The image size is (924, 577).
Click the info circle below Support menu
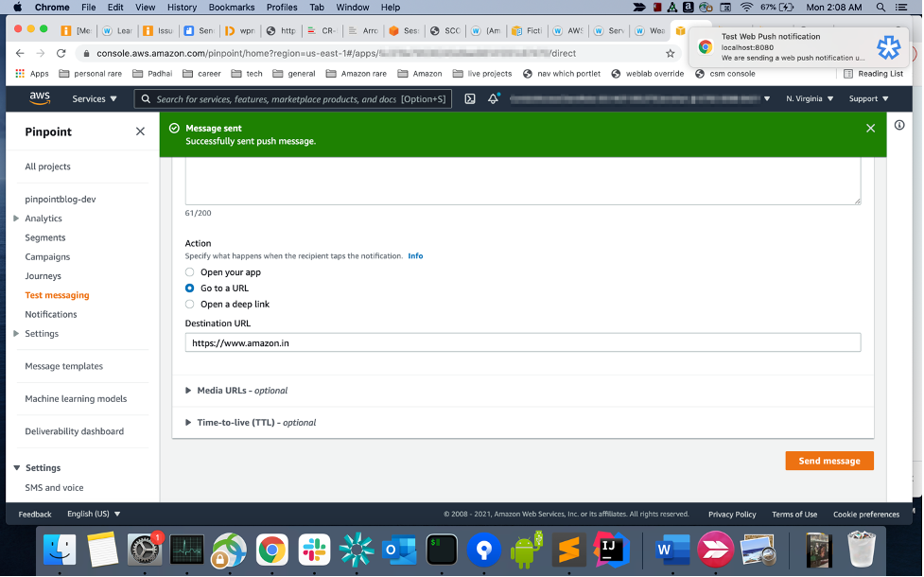click(898, 124)
